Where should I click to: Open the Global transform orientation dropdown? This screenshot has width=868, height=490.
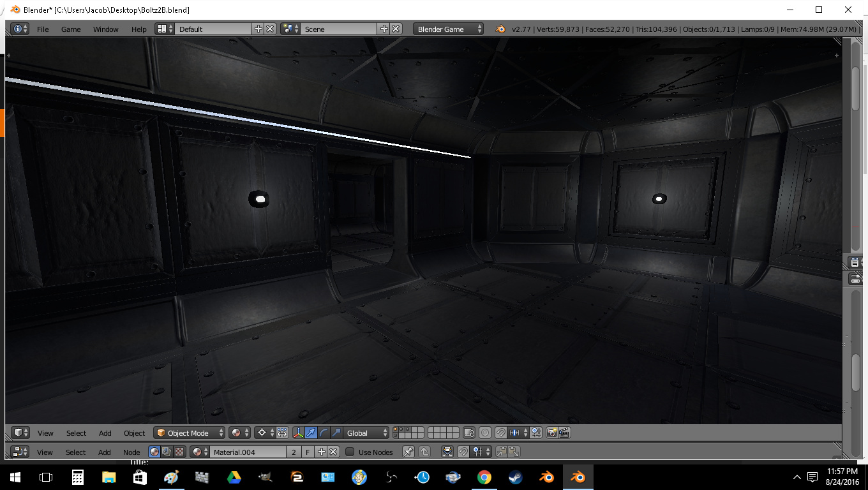tap(366, 433)
